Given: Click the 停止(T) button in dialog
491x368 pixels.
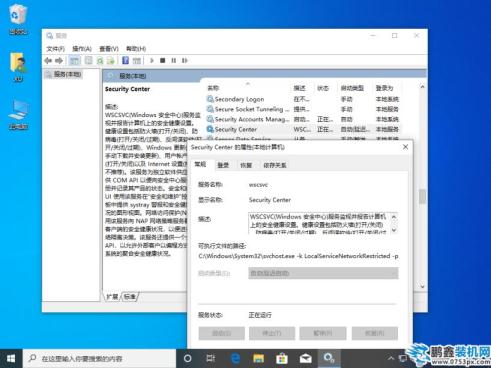Looking at the screenshot, I should 272,333.
